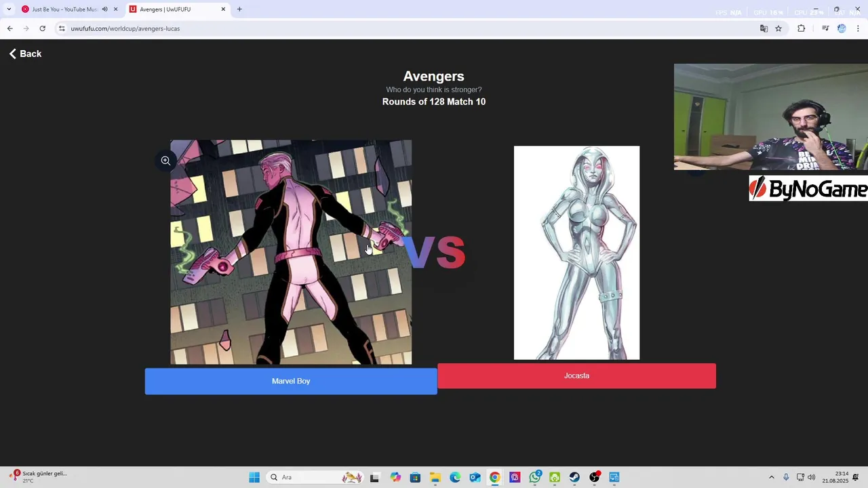Click the ByNoGame logo banner
The height and width of the screenshot is (488, 868).
click(808, 188)
